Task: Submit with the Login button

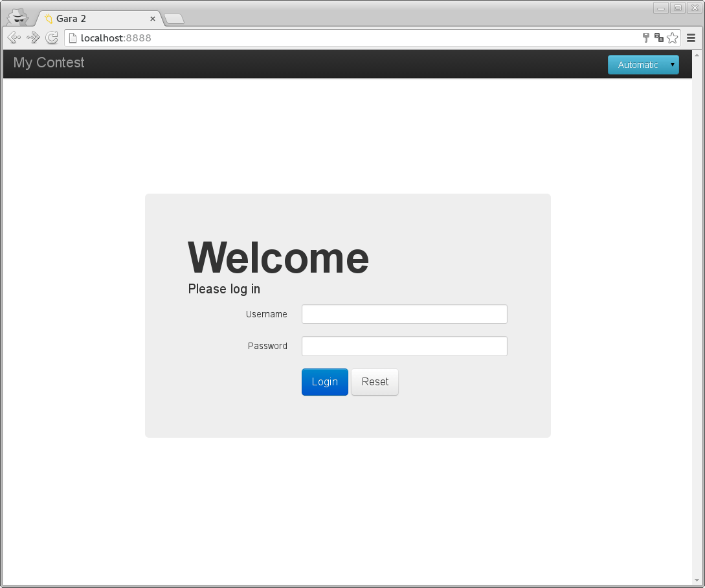Action: [x=324, y=382]
